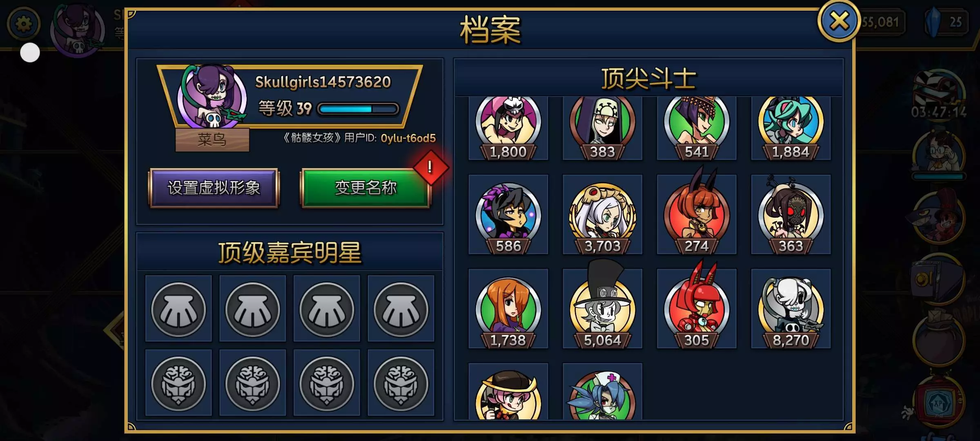Tap the red exclamation alert badge
Image resolution: width=980 pixels, height=441 pixels.
pos(430,167)
